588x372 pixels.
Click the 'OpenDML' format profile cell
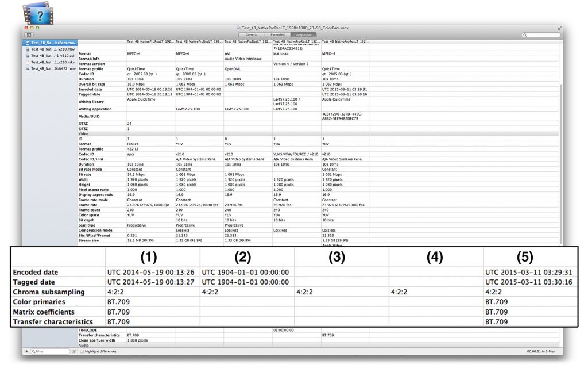click(233, 69)
